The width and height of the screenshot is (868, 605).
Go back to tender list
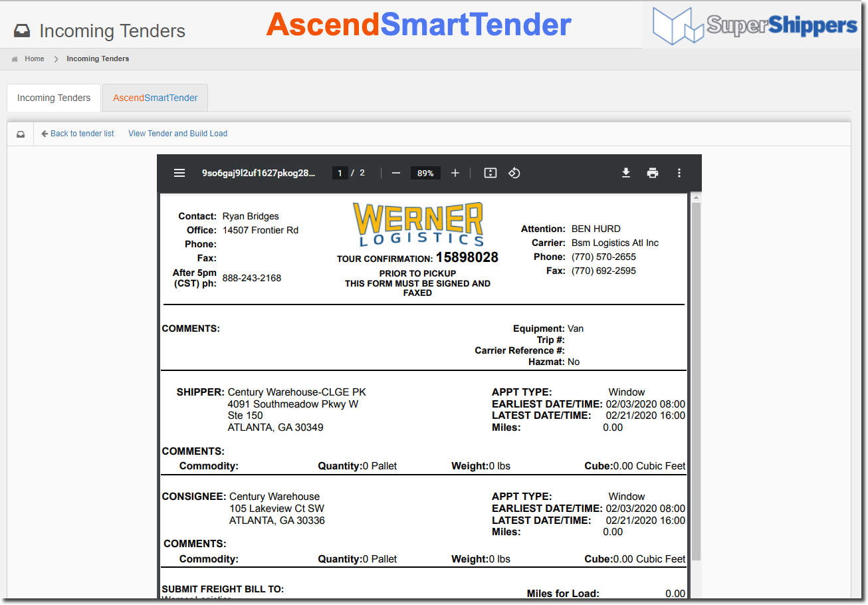pyautogui.click(x=78, y=134)
